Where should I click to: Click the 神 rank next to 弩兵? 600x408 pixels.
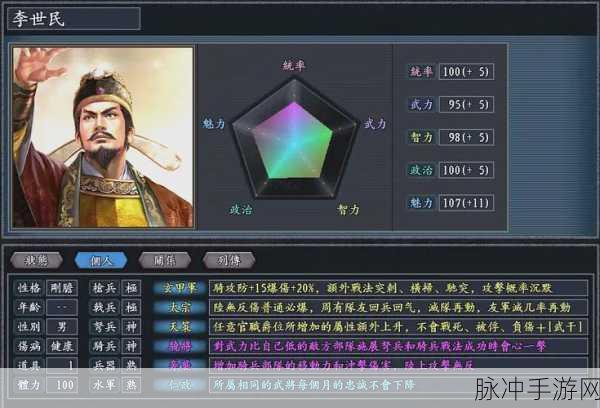click(x=131, y=326)
